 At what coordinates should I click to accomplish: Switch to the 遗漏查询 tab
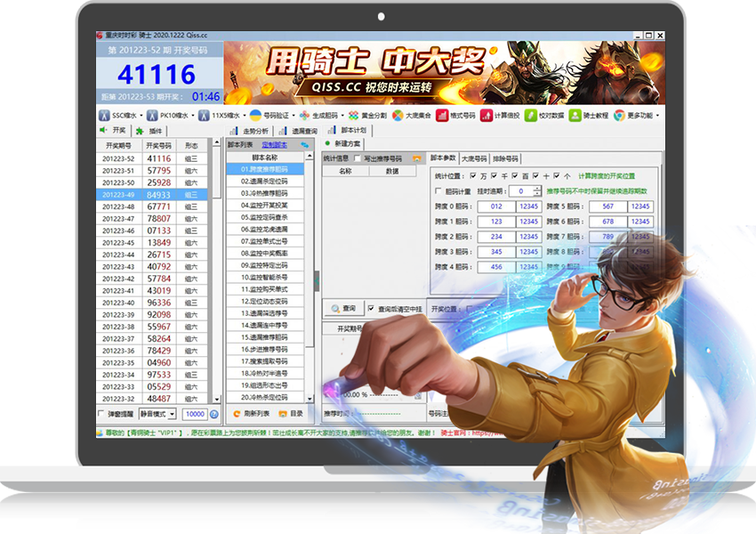coord(299,131)
